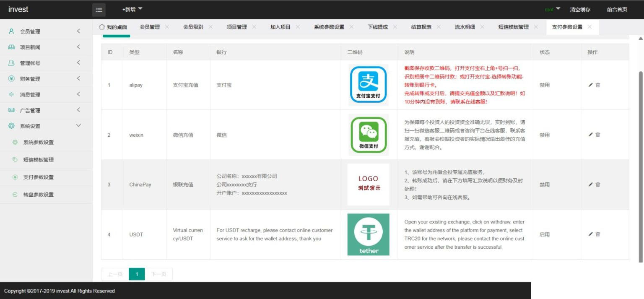
Task: Open the root user dropdown
Action: 552,9
